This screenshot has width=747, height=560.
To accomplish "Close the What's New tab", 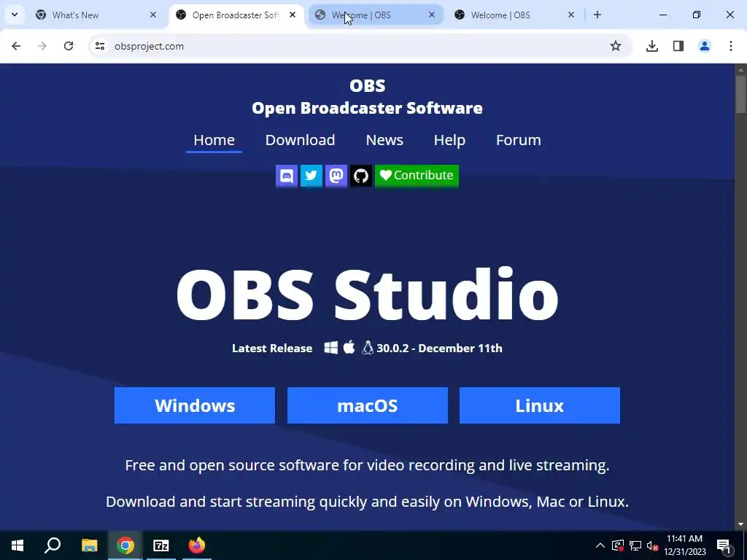I will click(153, 15).
